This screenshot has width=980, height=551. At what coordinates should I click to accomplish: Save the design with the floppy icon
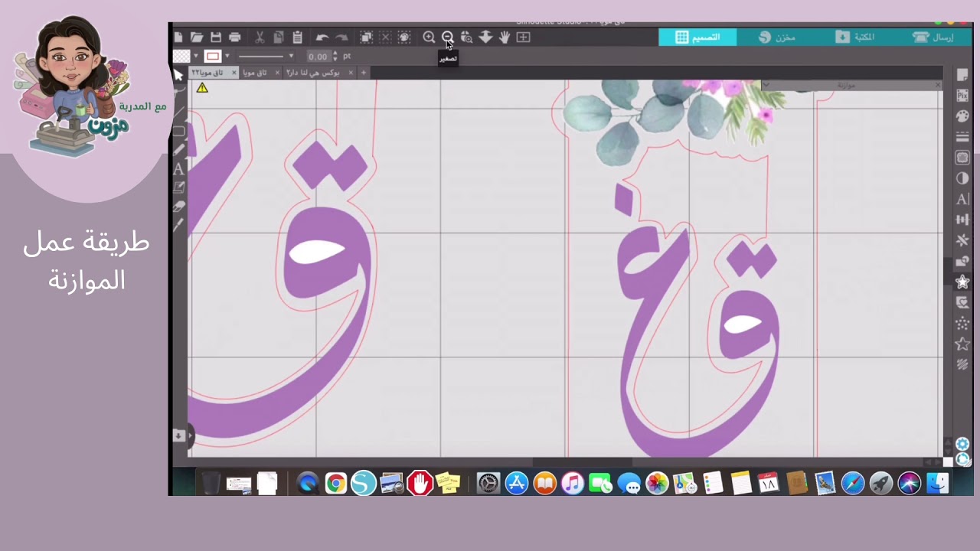pyautogui.click(x=216, y=37)
